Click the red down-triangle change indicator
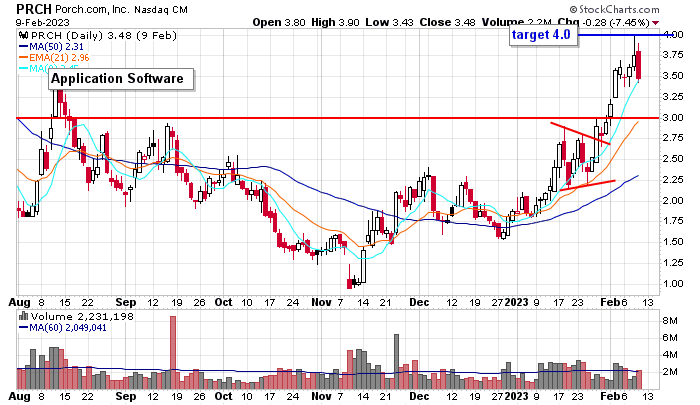Image resolution: width=700 pixels, height=405 pixels. click(x=655, y=23)
